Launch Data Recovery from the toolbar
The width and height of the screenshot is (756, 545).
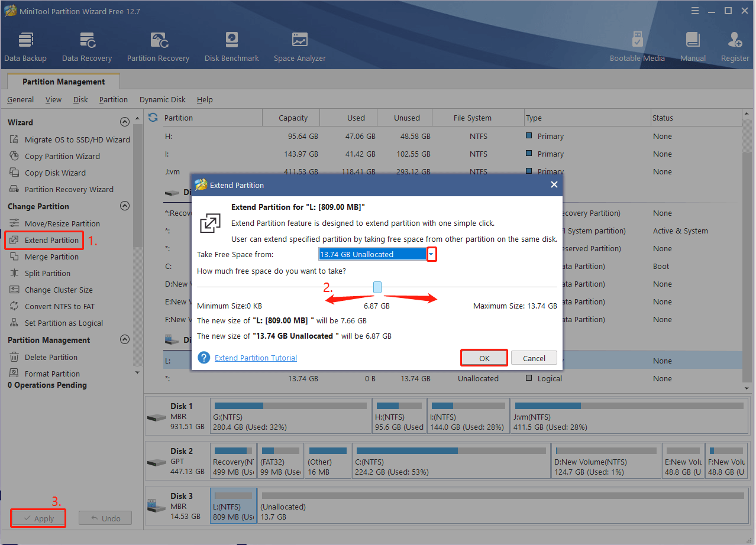87,47
